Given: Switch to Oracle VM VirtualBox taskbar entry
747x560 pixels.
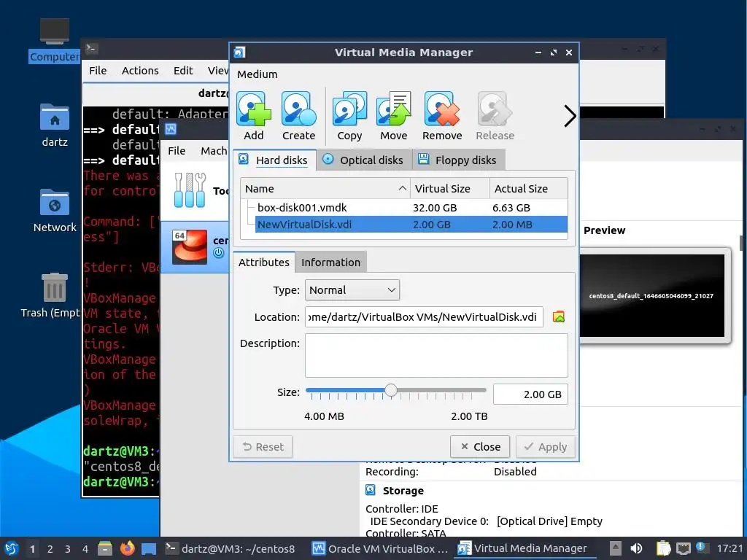Looking at the screenshot, I should coord(380,548).
